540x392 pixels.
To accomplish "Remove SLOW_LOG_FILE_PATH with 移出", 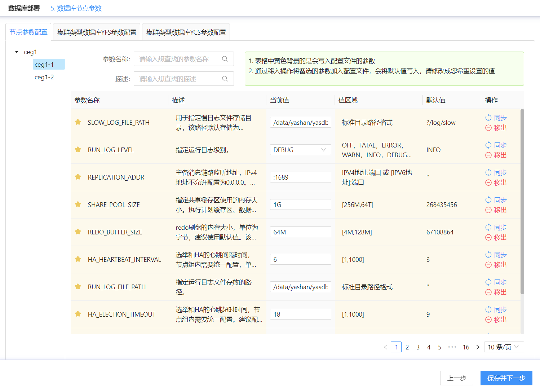I will pyautogui.click(x=496, y=128).
